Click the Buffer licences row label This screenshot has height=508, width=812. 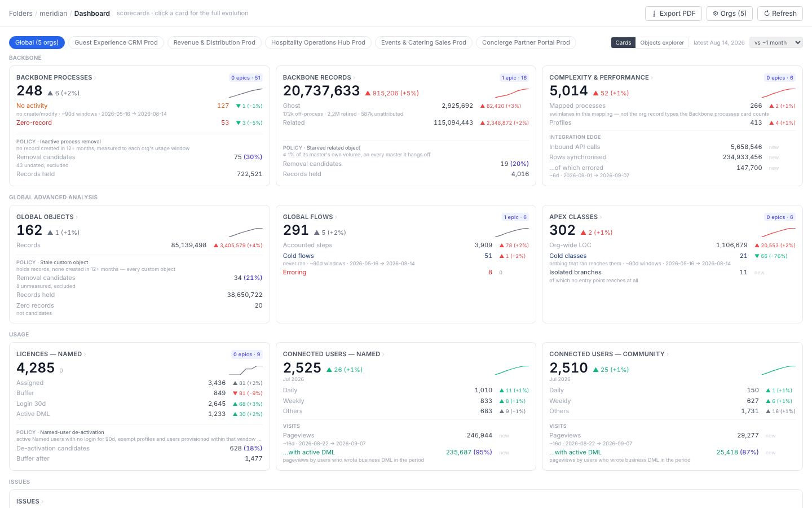pyautogui.click(x=25, y=393)
